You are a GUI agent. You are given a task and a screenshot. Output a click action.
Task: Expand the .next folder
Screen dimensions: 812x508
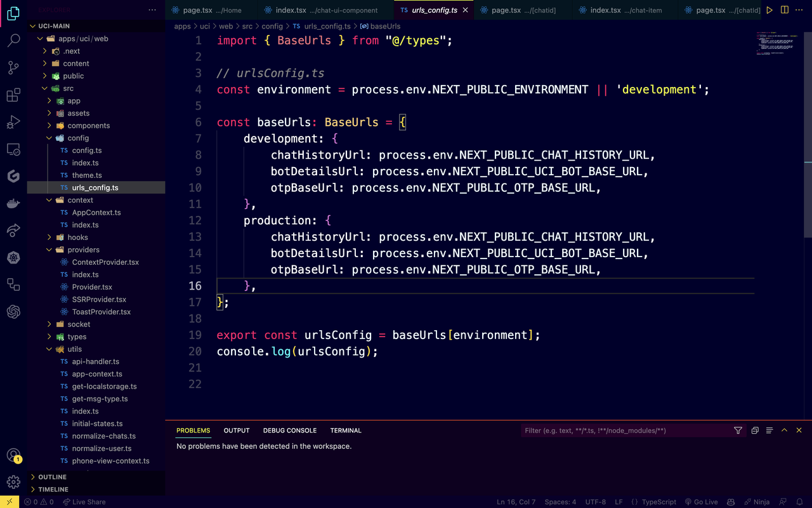click(x=96, y=51)
